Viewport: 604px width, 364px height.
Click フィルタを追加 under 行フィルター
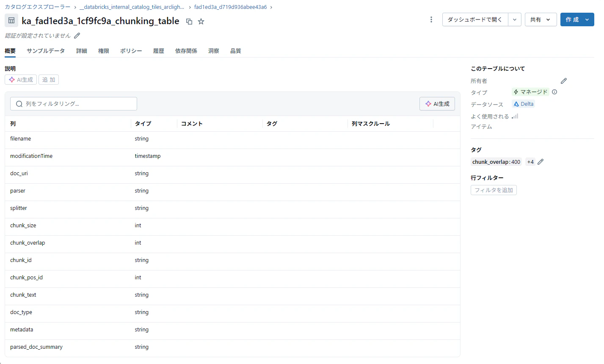click(x=493, y=190)
